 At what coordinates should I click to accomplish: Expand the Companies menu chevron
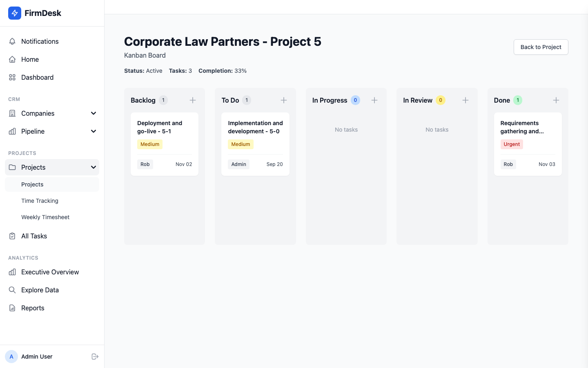(x=94, y=113)
